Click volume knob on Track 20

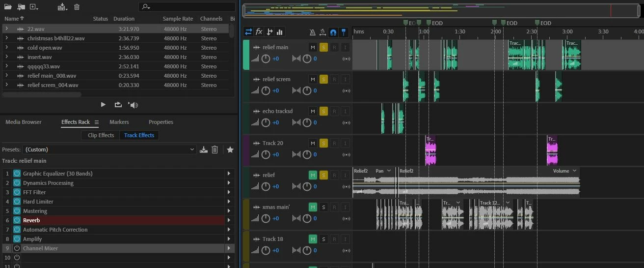click(x=266, y=154)
